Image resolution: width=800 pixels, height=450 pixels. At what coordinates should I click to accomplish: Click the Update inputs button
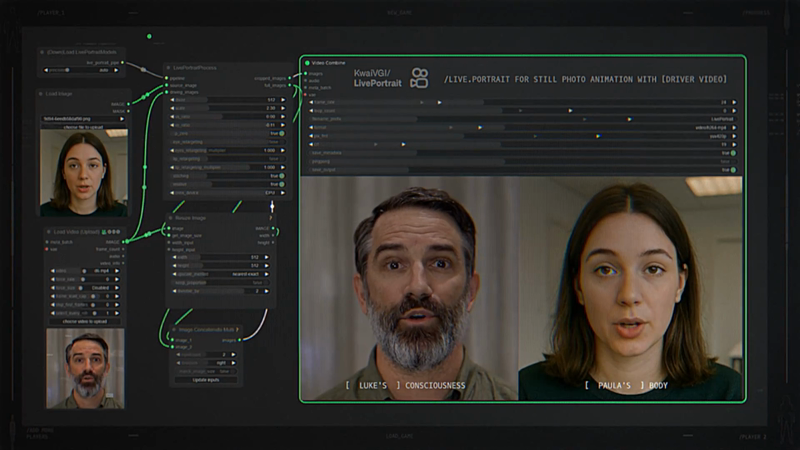pyautogui.click(x=207, y=380)
